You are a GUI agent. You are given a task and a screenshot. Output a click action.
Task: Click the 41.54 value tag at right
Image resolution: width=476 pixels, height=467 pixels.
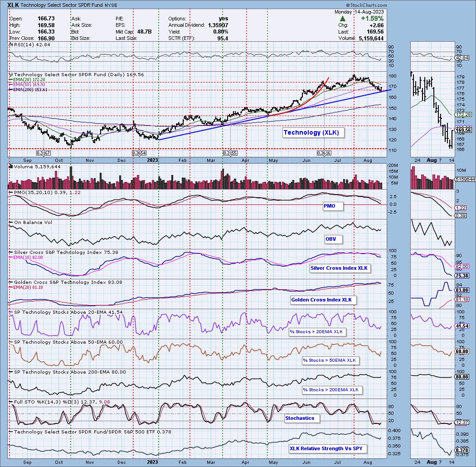(462, 326)
